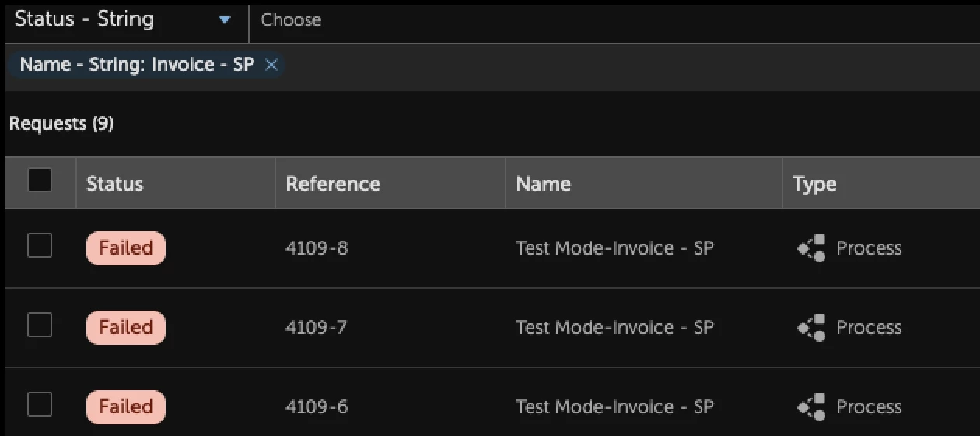The width and height of the screenshot is (980, 436).
Task: Sort by the Type column header
Action: (814, 184)
